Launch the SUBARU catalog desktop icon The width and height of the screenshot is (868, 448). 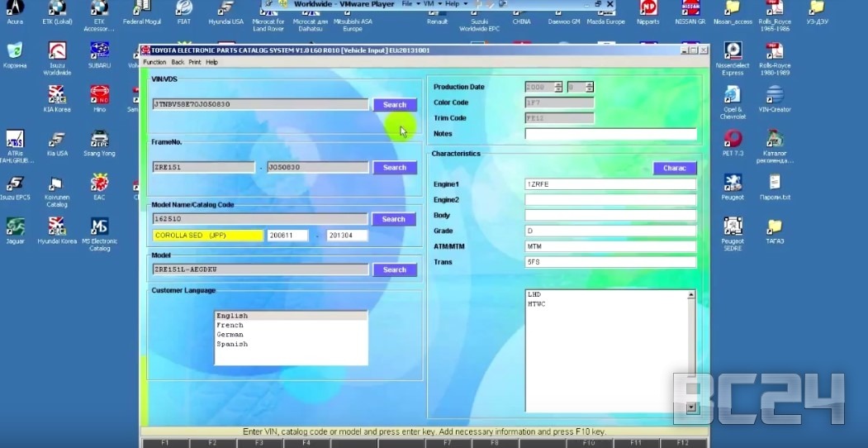(99, 52)
